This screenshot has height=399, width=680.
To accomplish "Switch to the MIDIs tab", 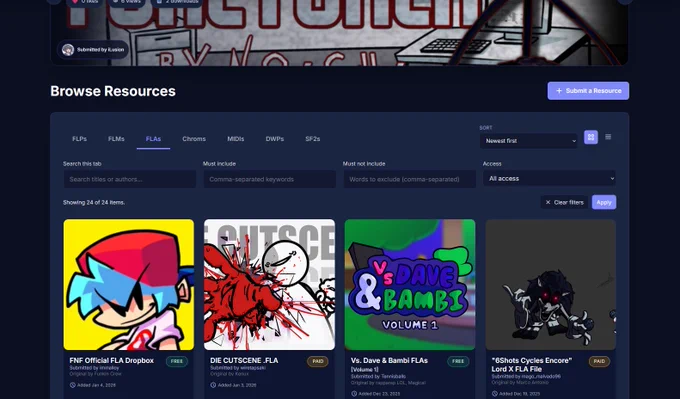I will pyautogui.click(x=235, y=139).
